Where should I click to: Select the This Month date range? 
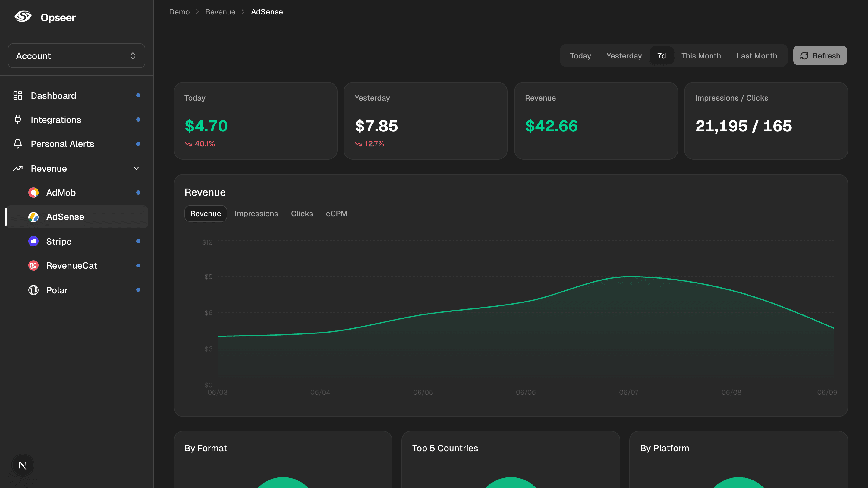pyautogui.click(x=701, y=55)
